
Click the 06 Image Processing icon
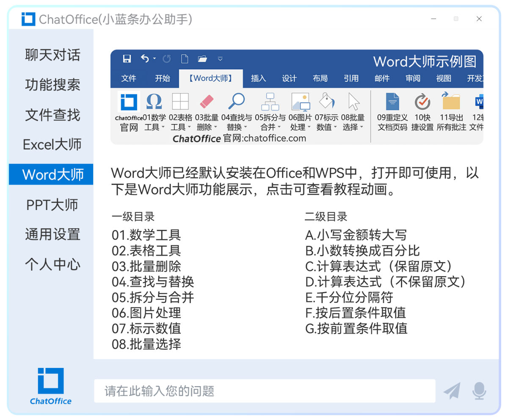pos(300,102)
